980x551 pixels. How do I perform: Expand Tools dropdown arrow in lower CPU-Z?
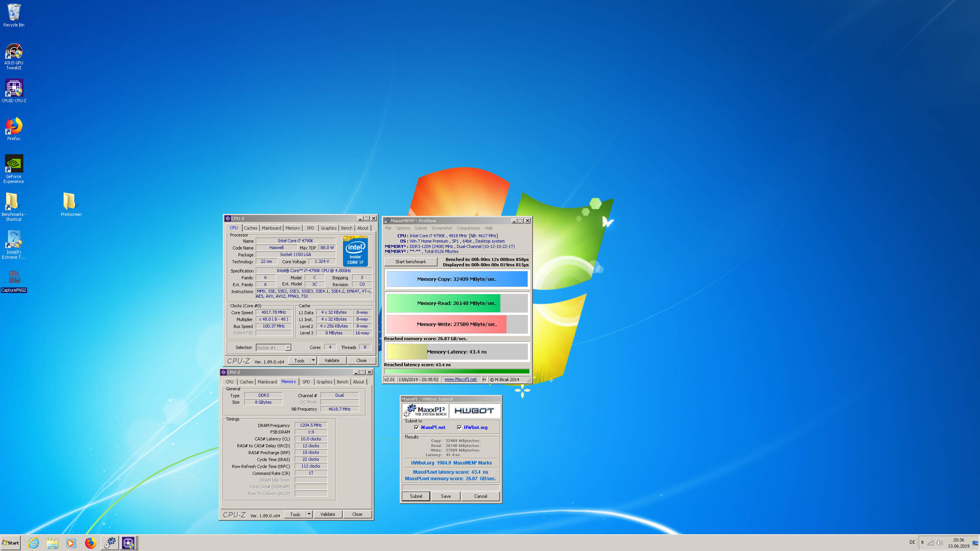coord(309,514)
